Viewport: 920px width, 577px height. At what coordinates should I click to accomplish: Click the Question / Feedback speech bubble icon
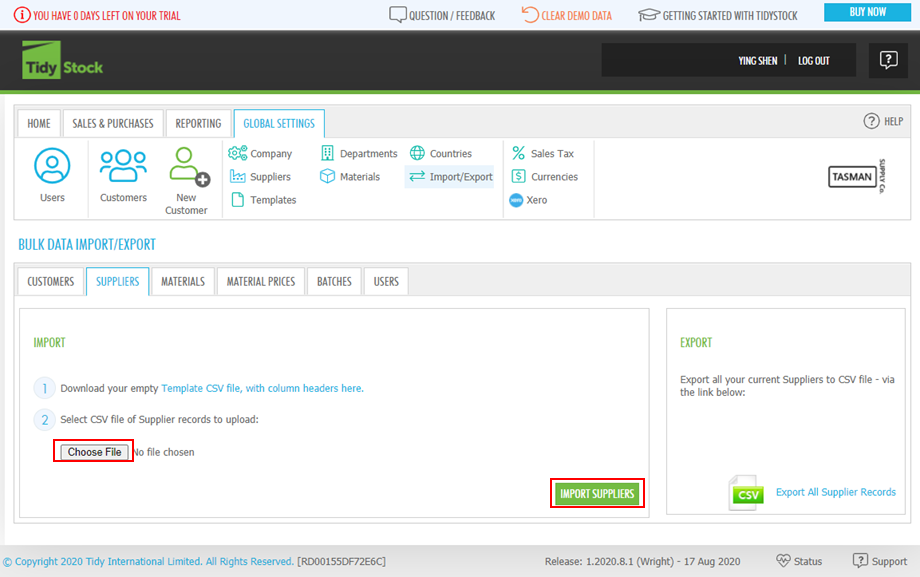tap(398, 15)
